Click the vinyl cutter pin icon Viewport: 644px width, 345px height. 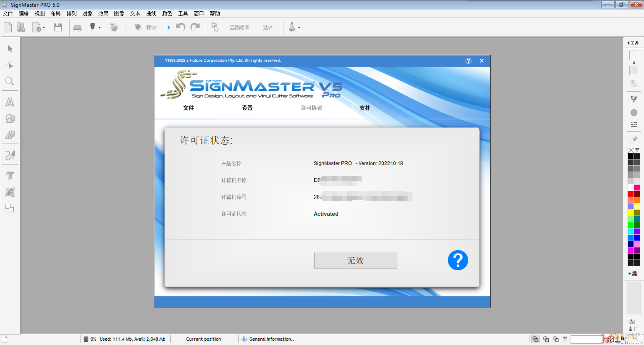pos(93,27)
